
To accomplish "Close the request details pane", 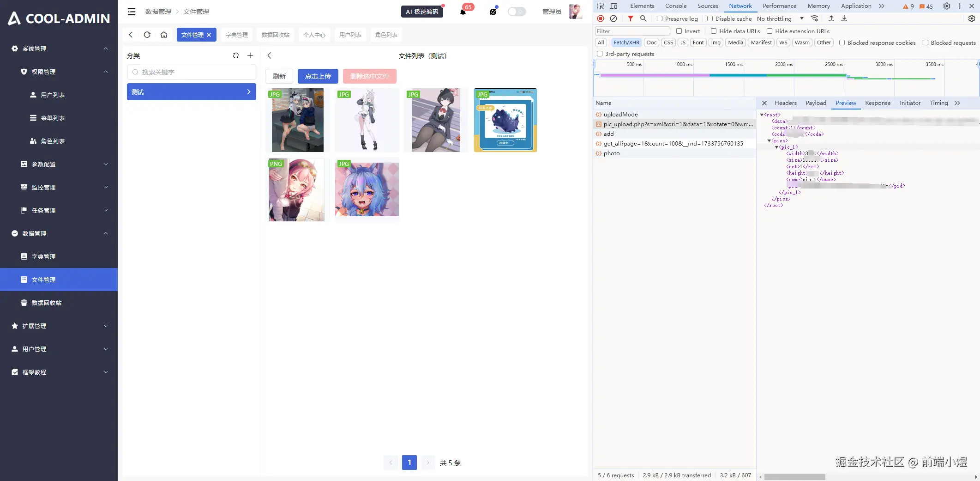I will pyautogui.click(x=764, y=103).
